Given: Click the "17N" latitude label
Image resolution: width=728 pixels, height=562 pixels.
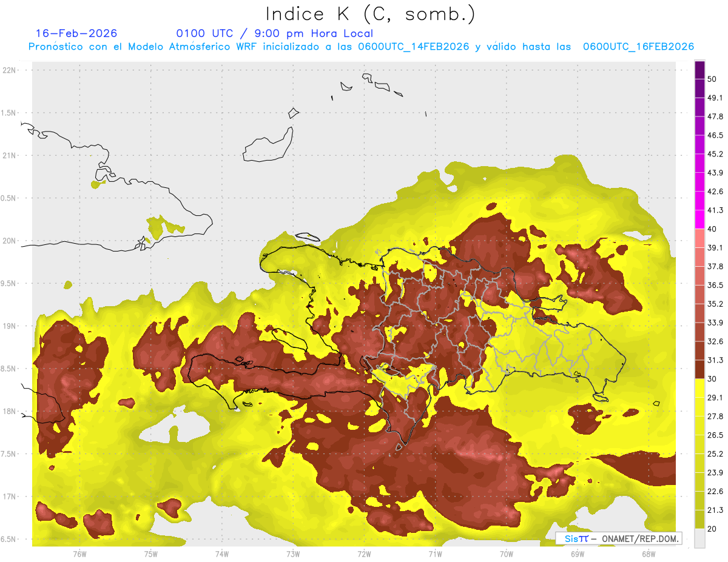Looking at the screenshot, I should [9, 497].
